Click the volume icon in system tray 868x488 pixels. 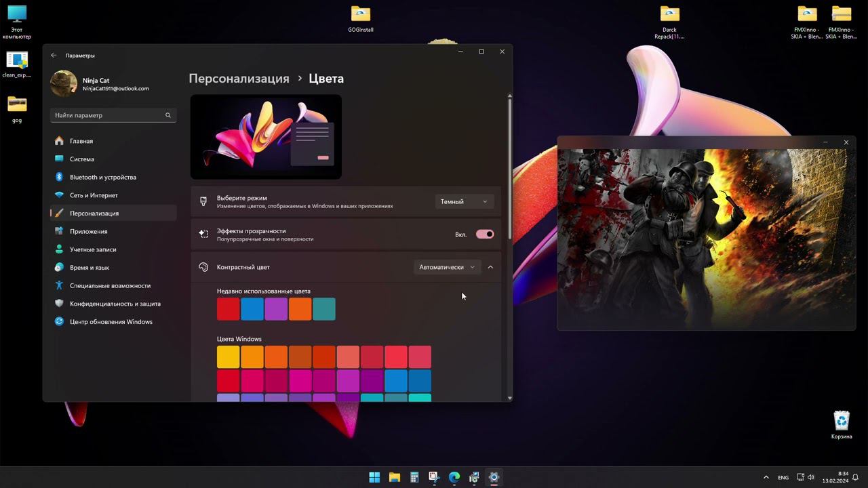pos(811,477)
